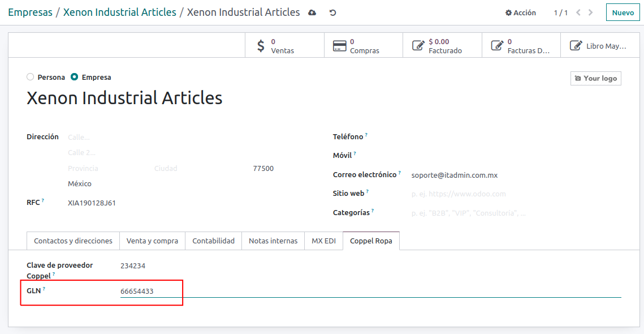This screenshot has height=334, width=644.
Task: Click the discard changes undo icon
Action: coord(332,12)
